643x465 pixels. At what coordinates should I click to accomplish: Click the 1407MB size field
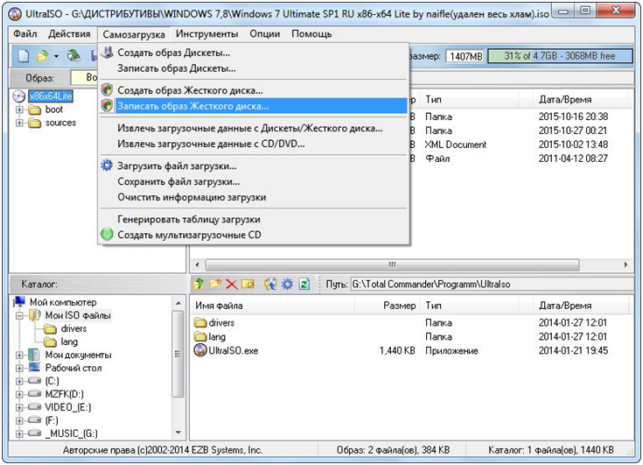point(466,56)
